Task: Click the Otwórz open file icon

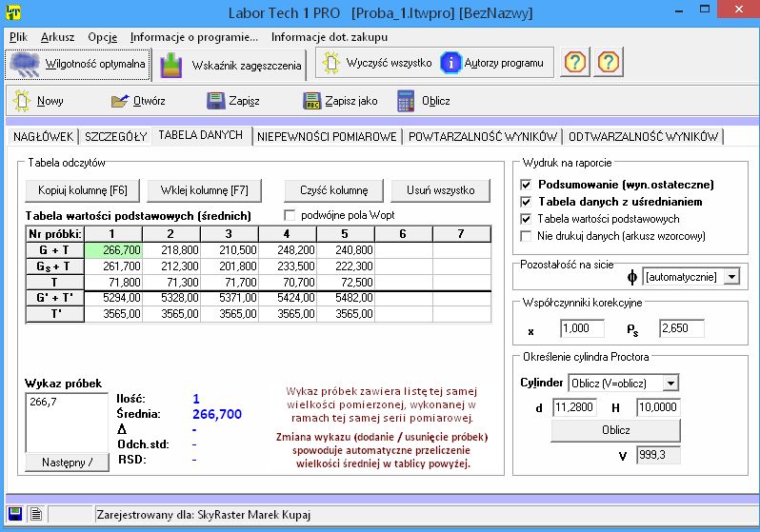Action: 119,101
